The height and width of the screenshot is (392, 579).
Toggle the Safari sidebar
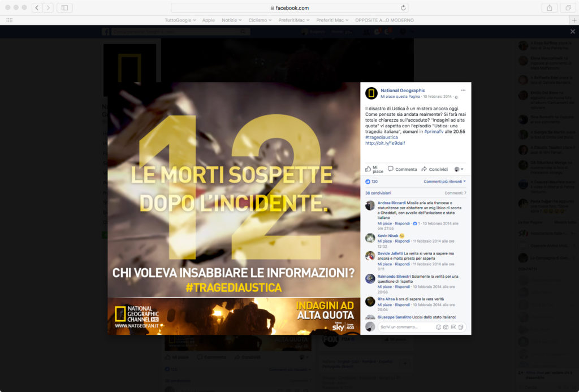coord(64,8)
